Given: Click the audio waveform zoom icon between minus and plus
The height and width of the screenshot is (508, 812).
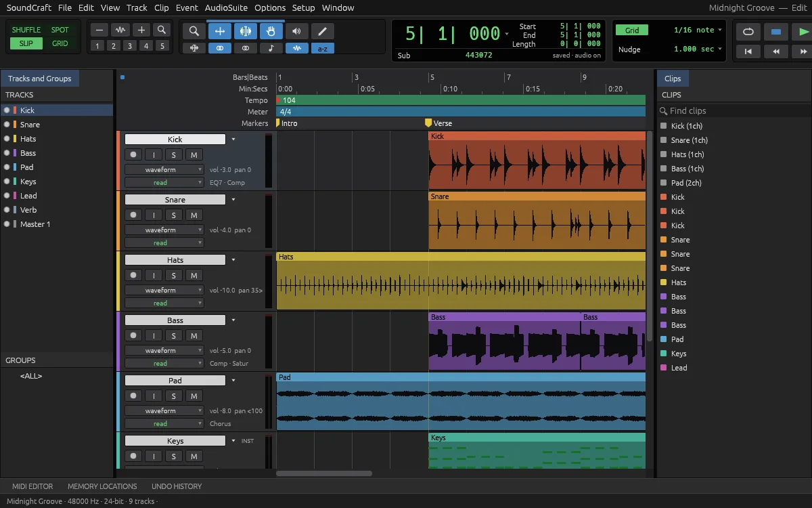Looking at the screenshot, I should [120, 30].
